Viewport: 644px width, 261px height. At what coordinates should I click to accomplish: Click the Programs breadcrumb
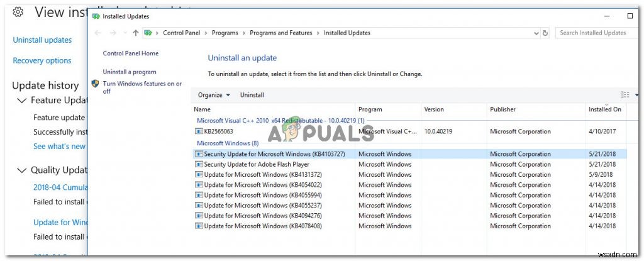coord(225,33)
